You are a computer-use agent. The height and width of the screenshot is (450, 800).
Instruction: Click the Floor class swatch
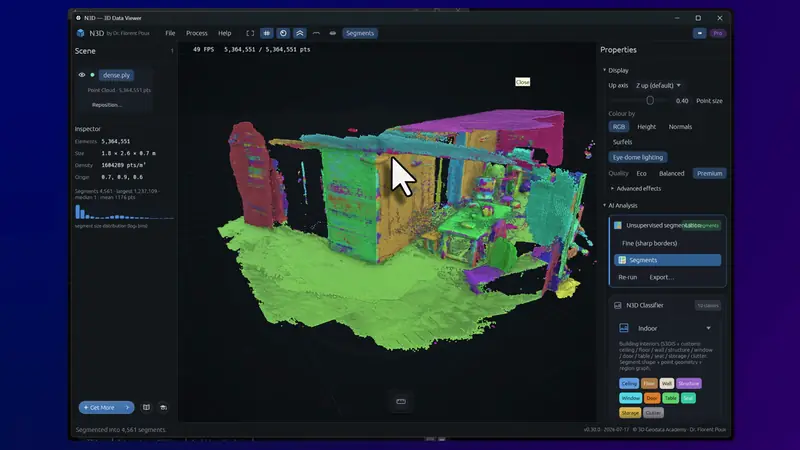click(x=649, y=384)
